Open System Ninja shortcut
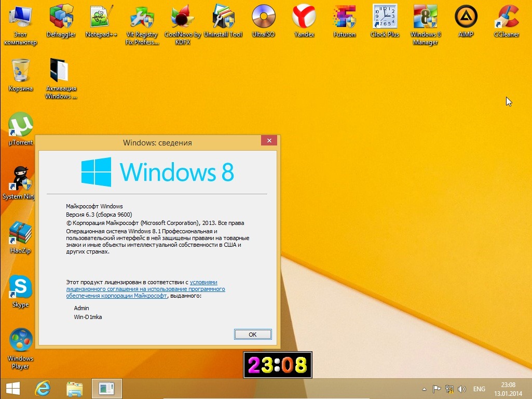The height and width of the screenshot is (399, 532). [19, 183]
